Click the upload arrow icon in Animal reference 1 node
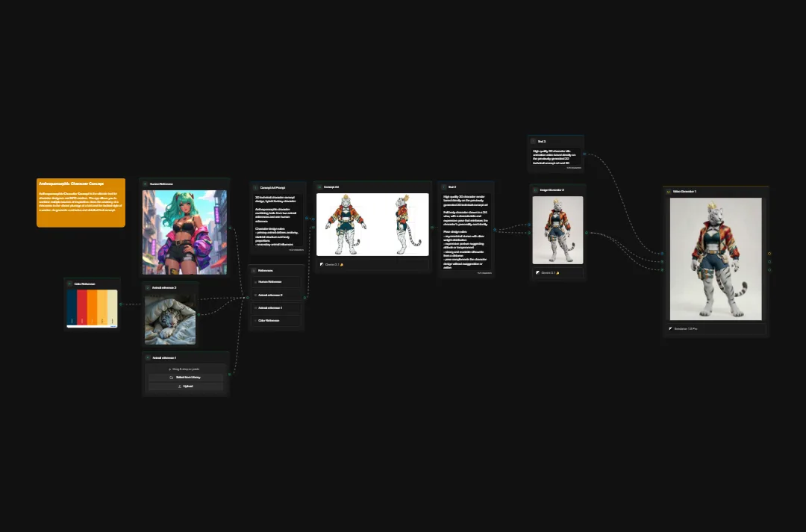The height and width of the screenshot is (532, 806). [x=180, y=387]
